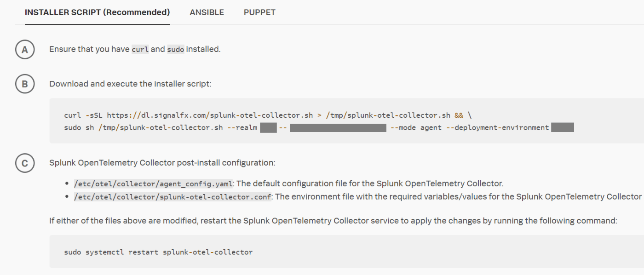644x275 pixels.
Task: Click the --mode agent option text
Action: [x=416, y=127]
